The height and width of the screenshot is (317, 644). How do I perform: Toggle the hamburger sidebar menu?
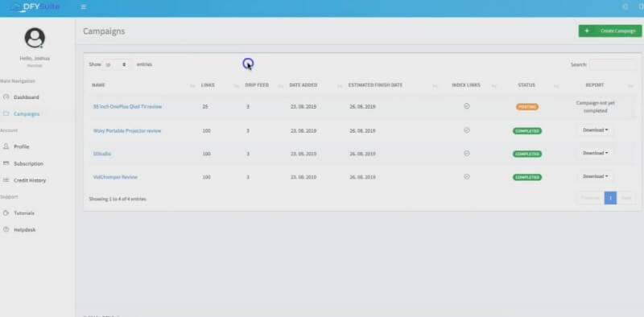[x=84, y=7]
